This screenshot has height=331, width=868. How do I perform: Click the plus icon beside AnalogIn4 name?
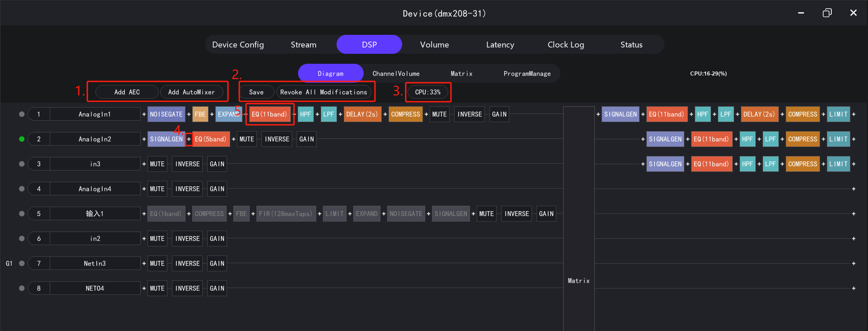coord(144,189)
